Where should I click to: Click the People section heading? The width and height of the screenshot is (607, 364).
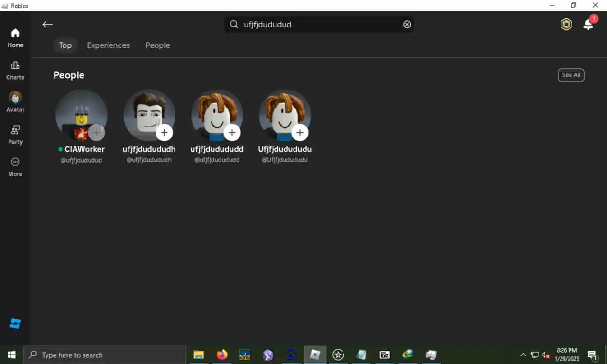coord(69,75)
